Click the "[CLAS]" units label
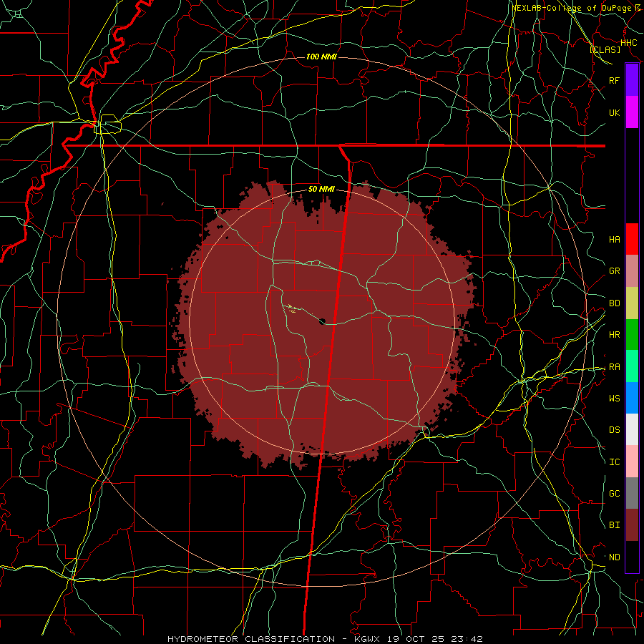 (605, 49)
